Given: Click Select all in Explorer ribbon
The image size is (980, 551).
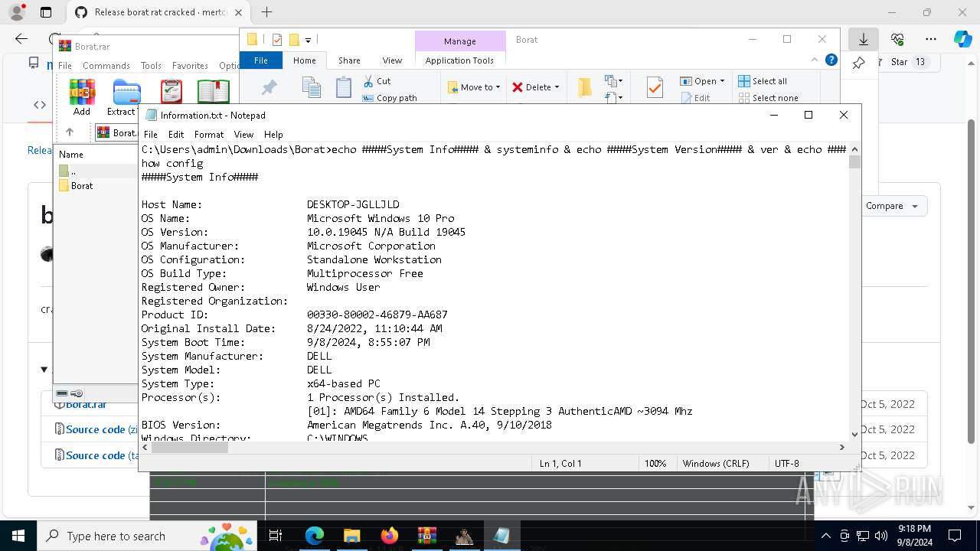Looking at the screenshot, I should coord(762,81).
